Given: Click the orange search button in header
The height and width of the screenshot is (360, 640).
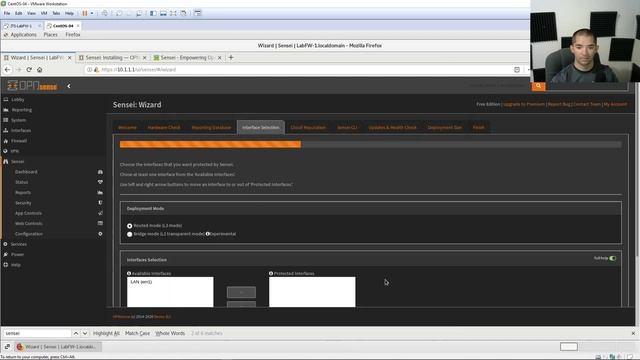Looking at the screenshot, I should coord(538,86).
